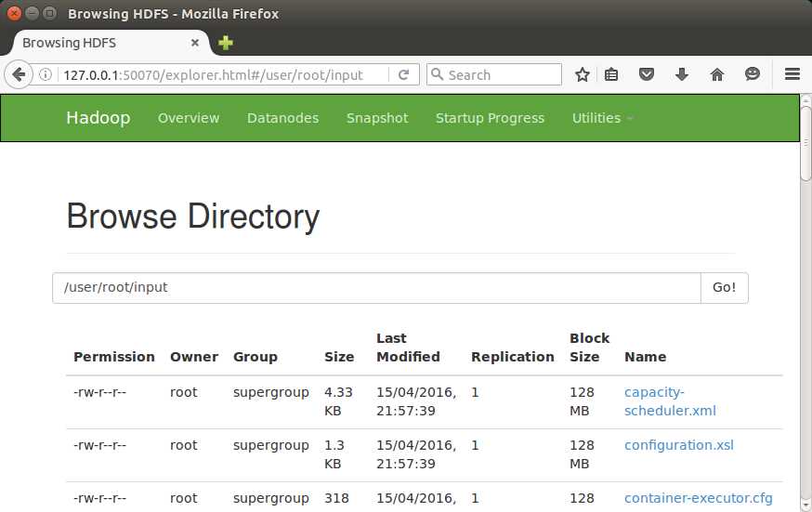Open a new tab with the plus icon
The height and width of the screenshot is (512, 812).
[225, 43]
